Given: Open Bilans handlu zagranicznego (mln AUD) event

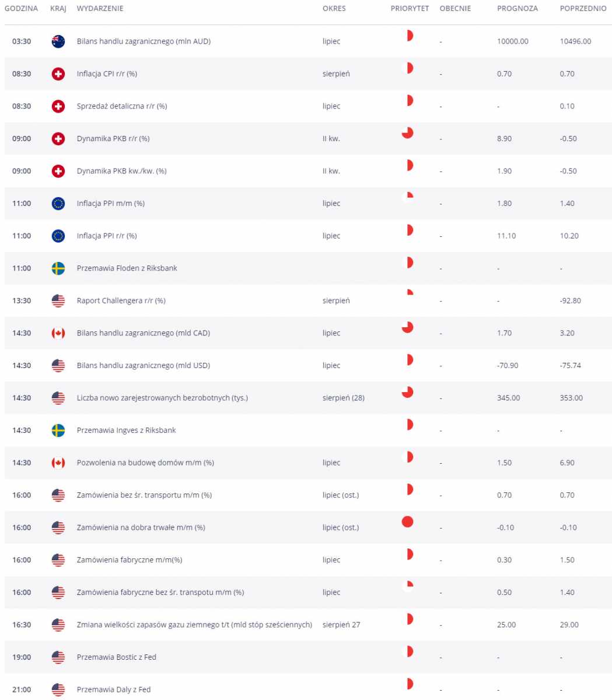Looking at the screenshot, I should point(144,41).
